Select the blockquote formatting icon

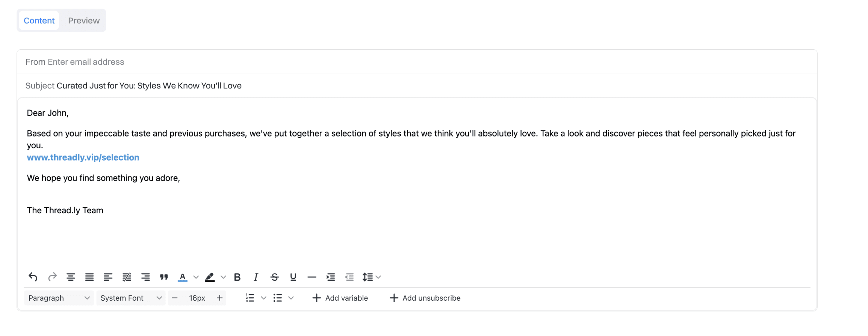click(x=163, y=277)
